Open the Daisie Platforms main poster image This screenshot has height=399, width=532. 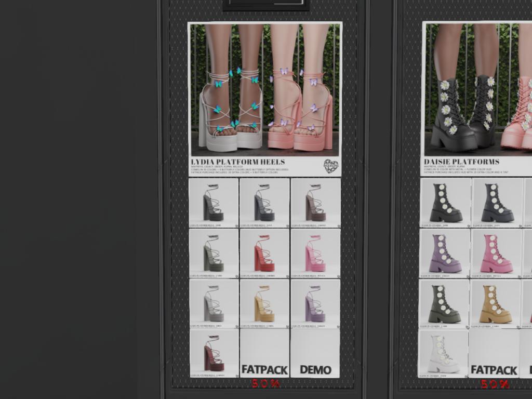coord(478,88)
